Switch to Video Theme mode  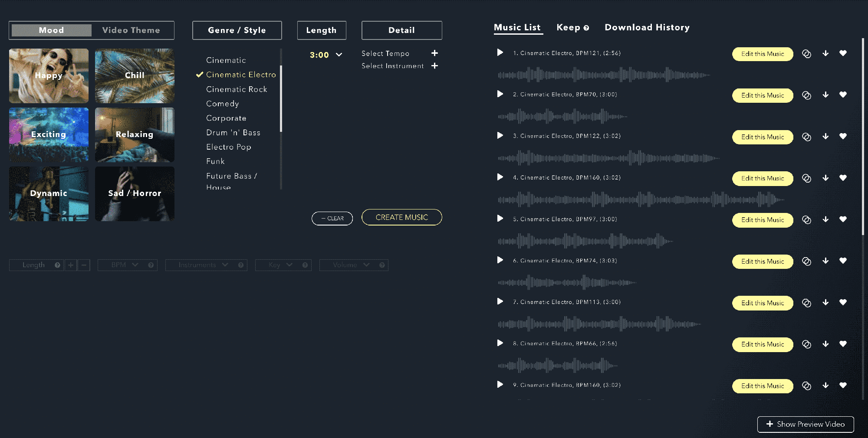[131, 30]
